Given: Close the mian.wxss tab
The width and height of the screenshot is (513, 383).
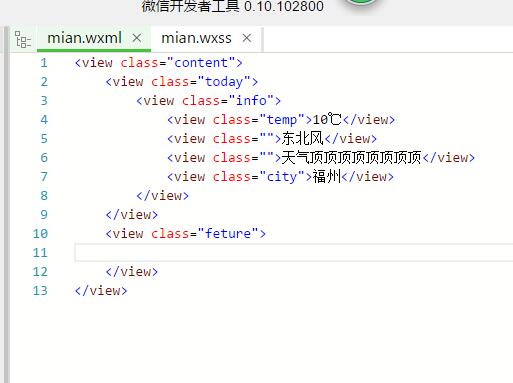Looking at the screenshot, I should pos(247,38).
